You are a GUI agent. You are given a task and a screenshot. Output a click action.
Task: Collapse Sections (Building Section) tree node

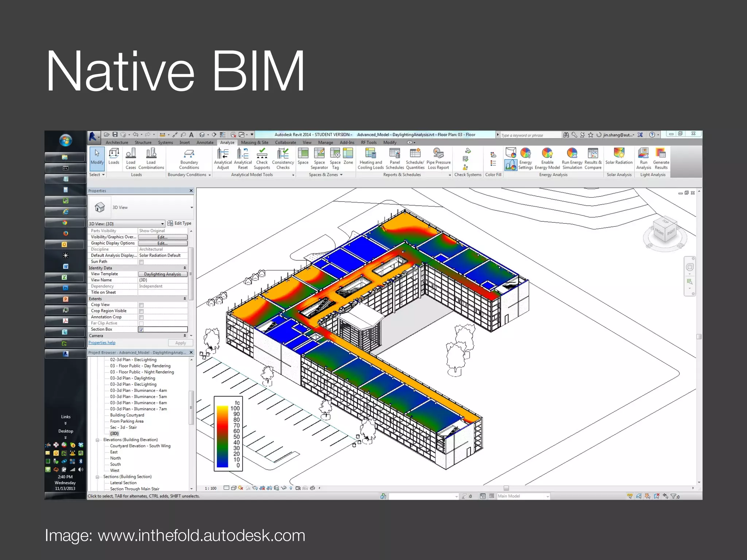tap(97, 477)
